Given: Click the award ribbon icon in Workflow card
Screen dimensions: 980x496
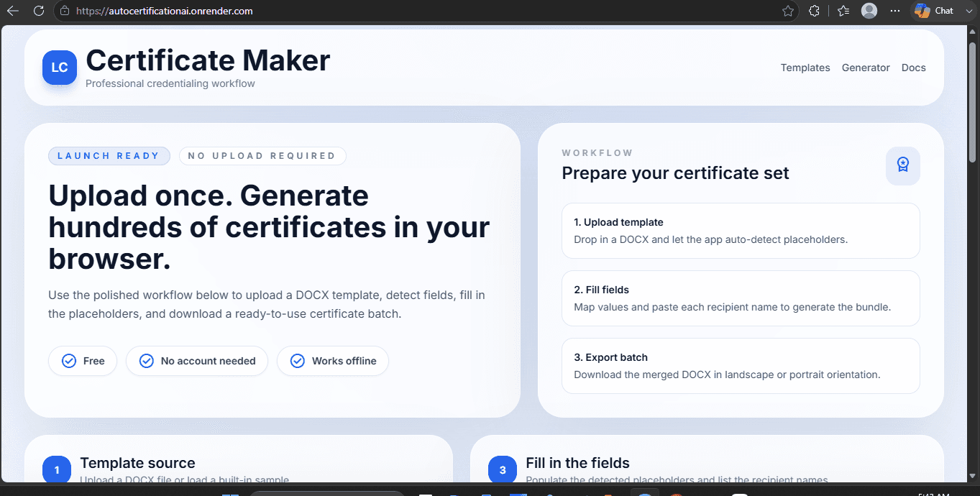Looking at the screenshot, I should (903, 165).
